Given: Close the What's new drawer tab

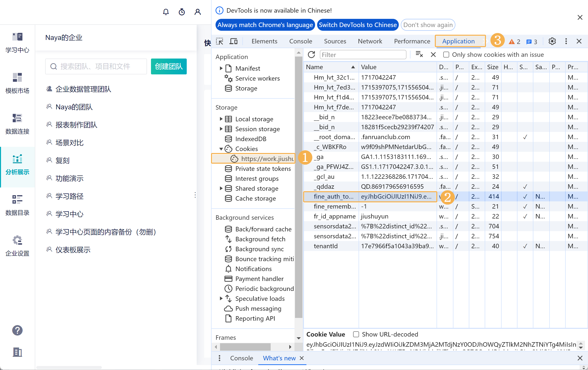Looking at the screenshot, I should (x=302, y=358).
